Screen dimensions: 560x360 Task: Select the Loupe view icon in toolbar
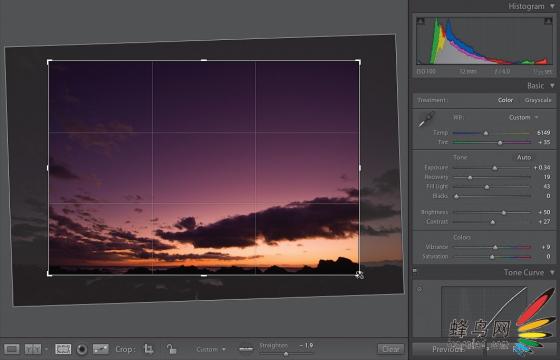(x=11, y=349)
